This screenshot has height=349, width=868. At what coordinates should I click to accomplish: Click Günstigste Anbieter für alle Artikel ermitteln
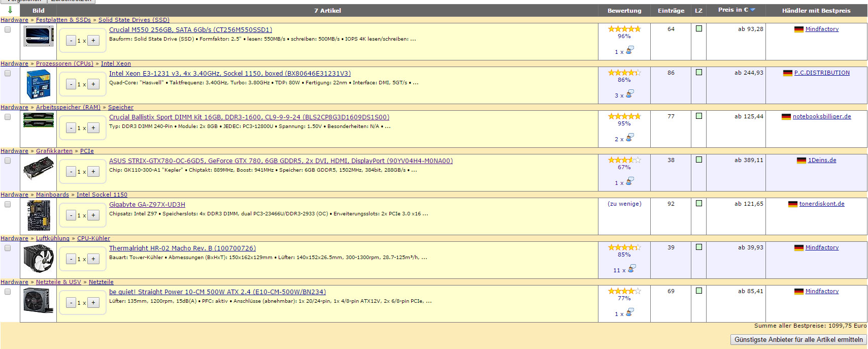798,339
